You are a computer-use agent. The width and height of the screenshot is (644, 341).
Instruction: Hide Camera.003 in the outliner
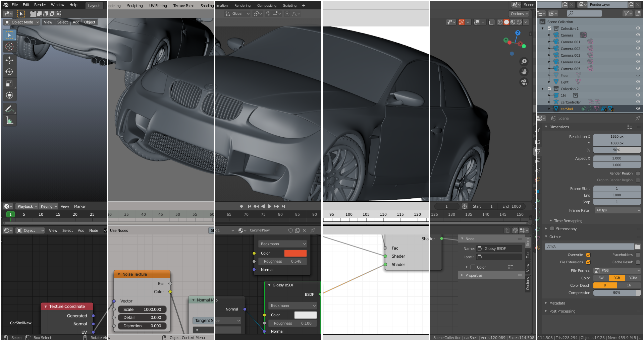(638, 55)
